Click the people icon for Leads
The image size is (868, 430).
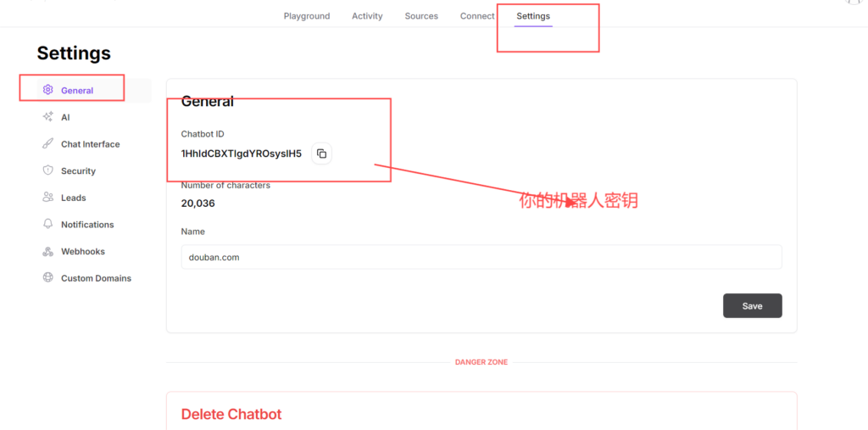48,198
